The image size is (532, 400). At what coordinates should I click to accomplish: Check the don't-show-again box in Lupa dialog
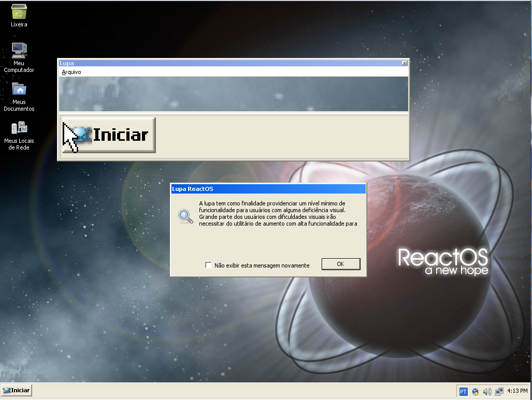coord(209,265)
